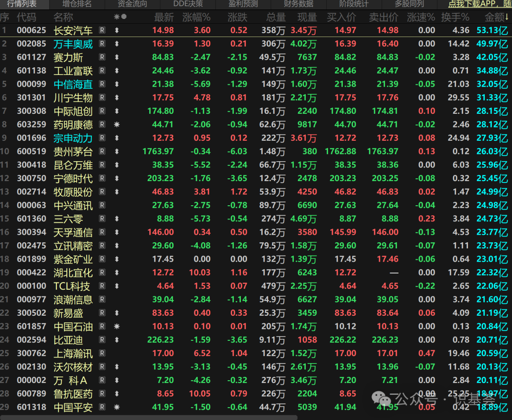Viewport: 512px width, 420px height.
Task: Sort by the 涨速% column header
Action: (421, 17)
